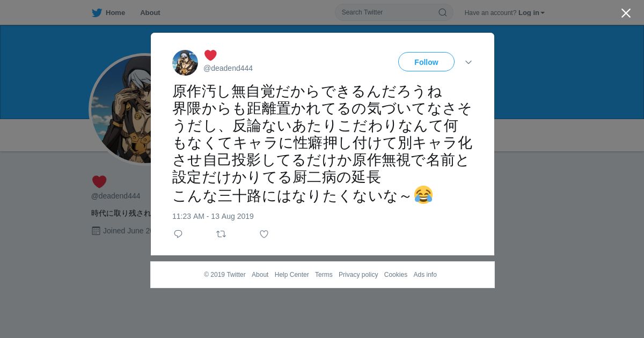The image size is (644, 338).
Task: Open the Privacy policy footer link
Action: point(358,275)
